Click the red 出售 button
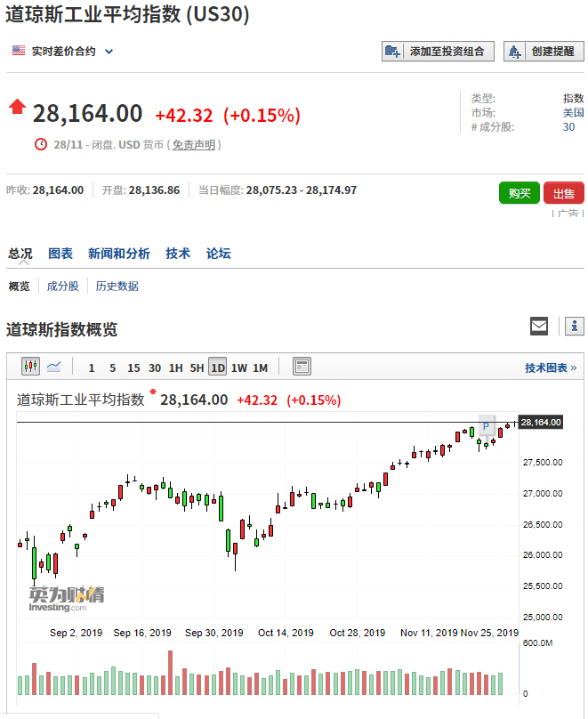 click(x=564, y=193)
